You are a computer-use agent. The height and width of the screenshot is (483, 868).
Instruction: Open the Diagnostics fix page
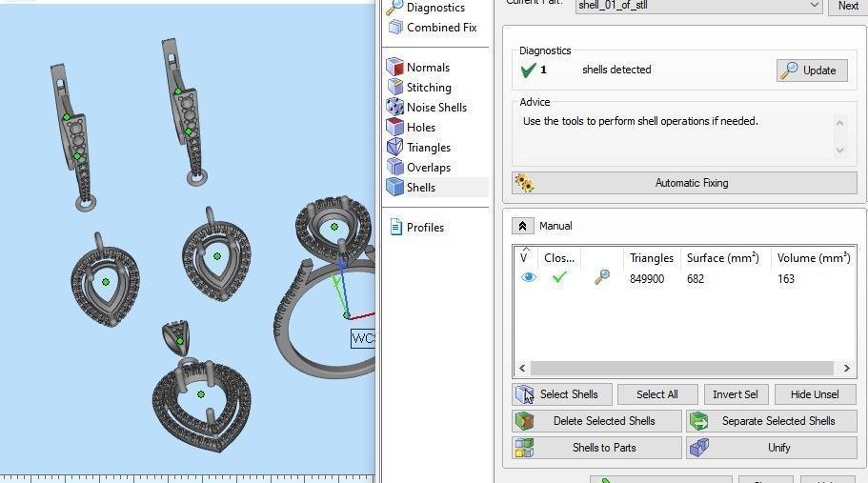(426, 8)
